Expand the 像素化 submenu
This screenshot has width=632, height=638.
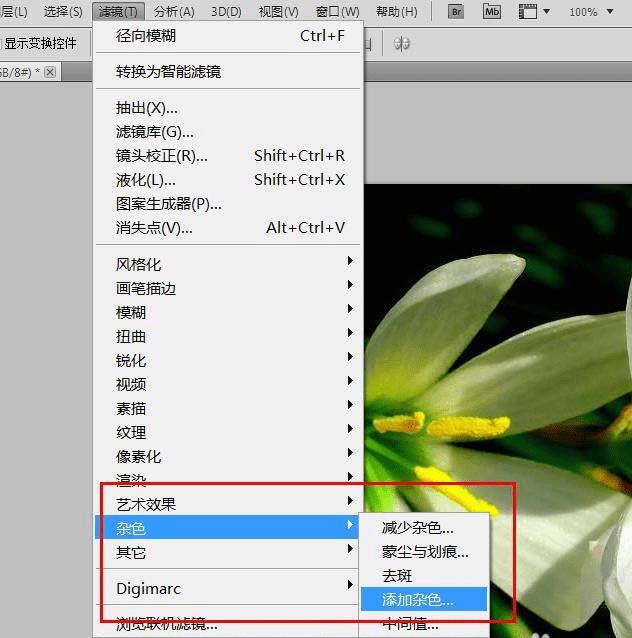[x=228, y=456]
